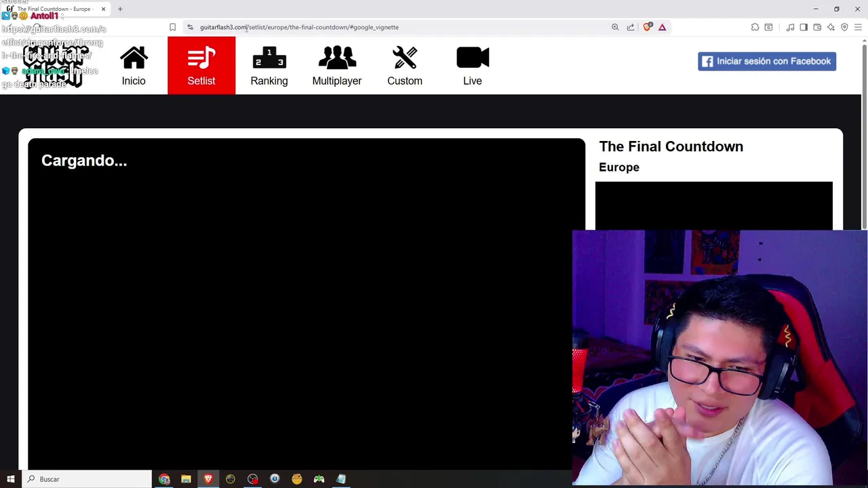This screenshot has height=488, width=868.
Task: Click the Buscar taskbar search box
Action: (x=87, y=479)
